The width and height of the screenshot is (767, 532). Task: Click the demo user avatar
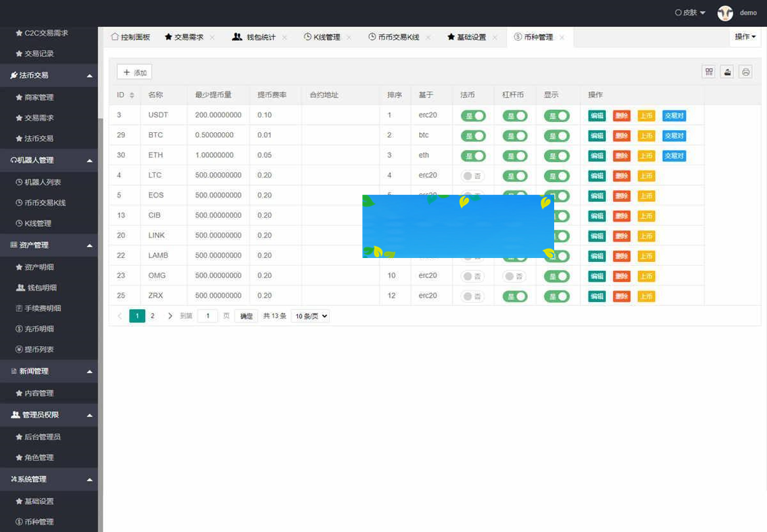click(x=725, y=13)
